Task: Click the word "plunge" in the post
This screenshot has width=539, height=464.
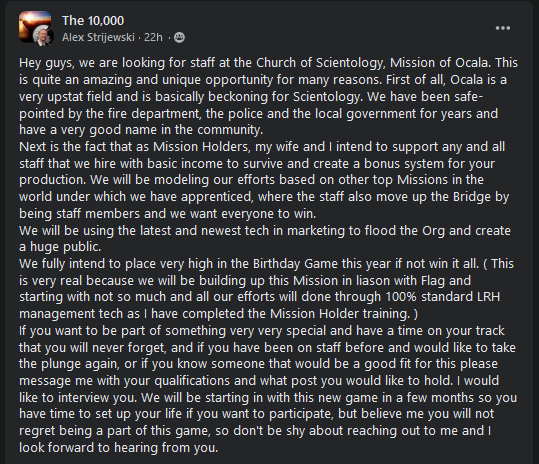Action: click(61, 364)
